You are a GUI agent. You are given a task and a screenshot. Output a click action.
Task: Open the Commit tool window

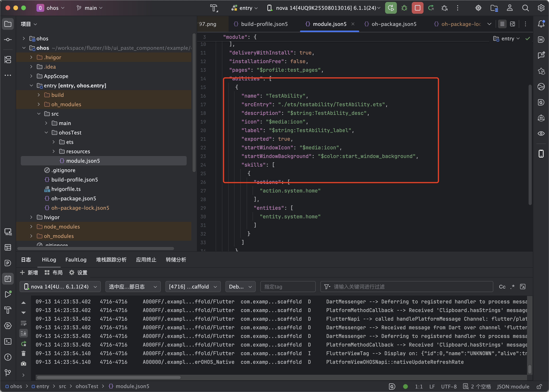pyautogui.click(x=8, y=40)
